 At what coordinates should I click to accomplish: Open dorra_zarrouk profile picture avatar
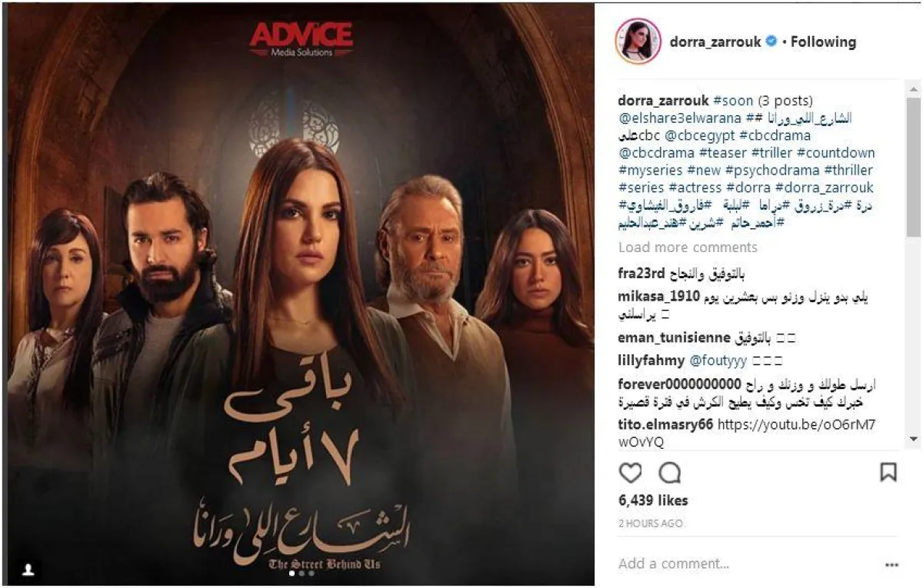tap(638, 42)
